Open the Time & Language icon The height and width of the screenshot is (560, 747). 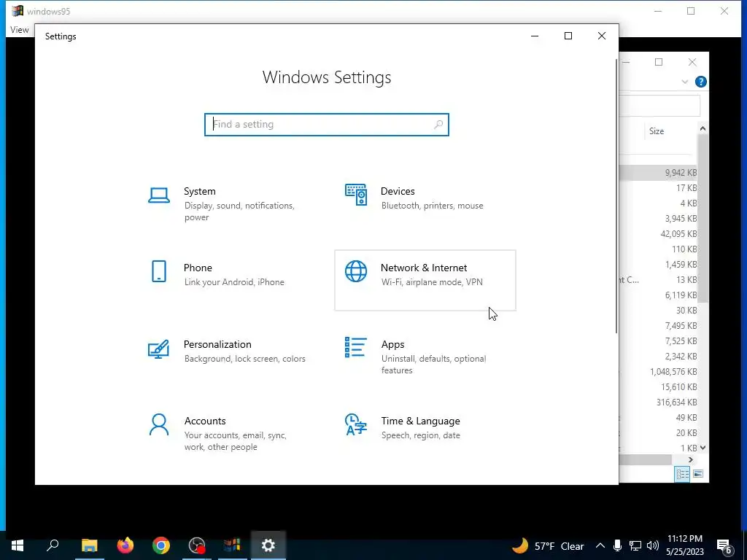tap(356, 424)
